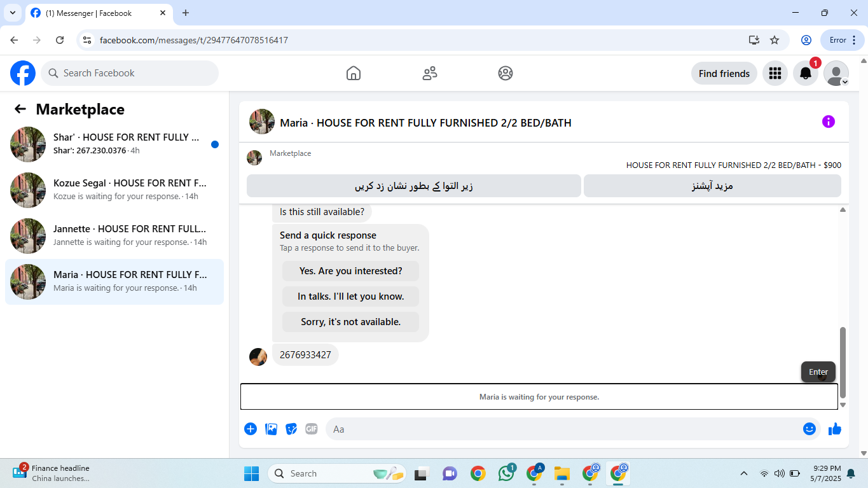Click the address bar URL
This screenshot has height=488, width=868.
(x=194, y=40)
